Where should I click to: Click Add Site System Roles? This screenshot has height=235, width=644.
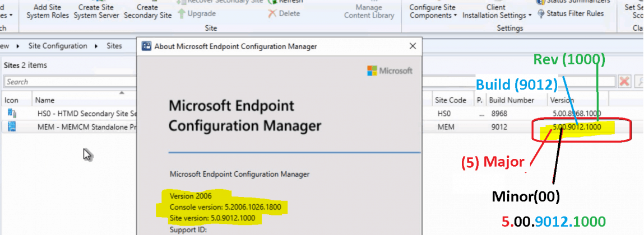pyautogui.click(x=48, y=11)
